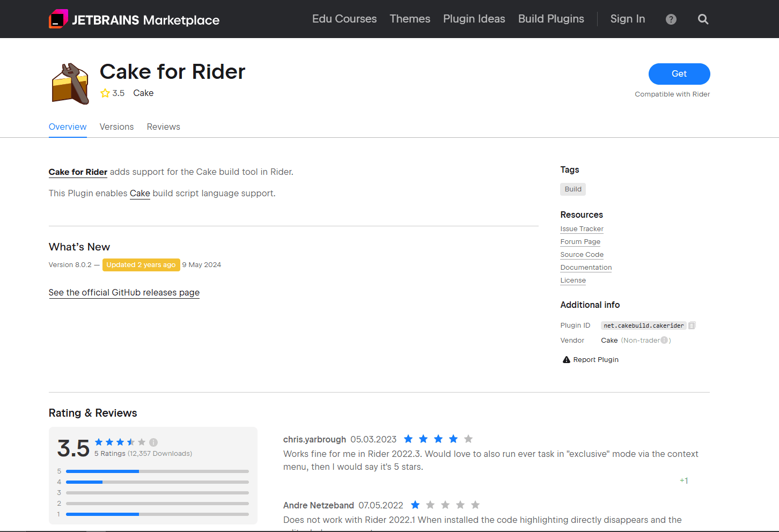Image resolution: width=779 pixels, height=532 pixels.
Task: Click the JetBrains Marketplace logo
Action: click(134, 19)
